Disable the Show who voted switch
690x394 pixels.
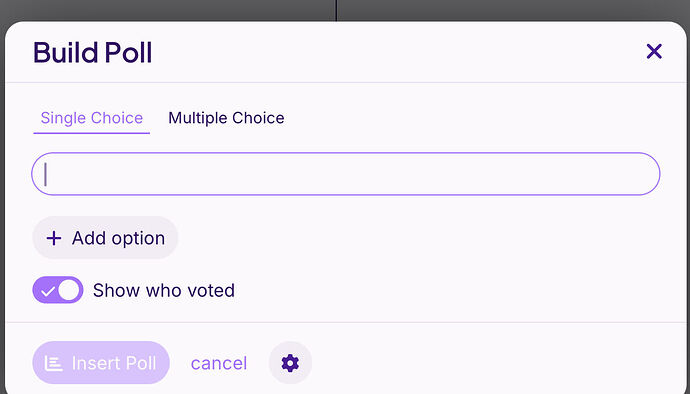pos(58,290)
